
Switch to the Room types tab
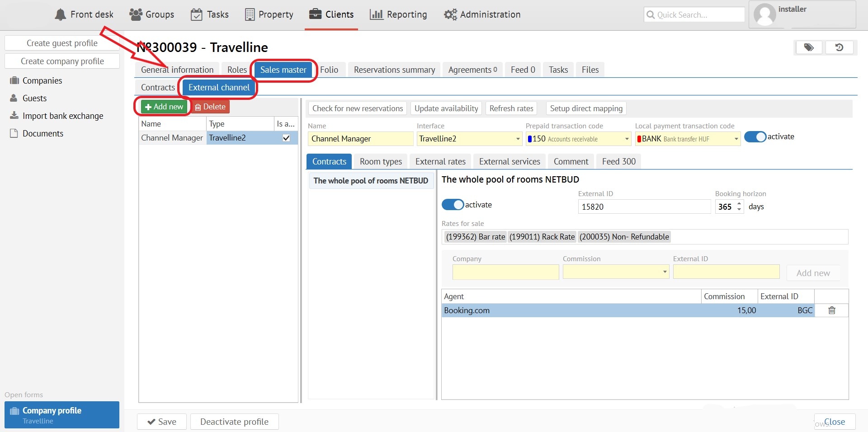[381, 161]
